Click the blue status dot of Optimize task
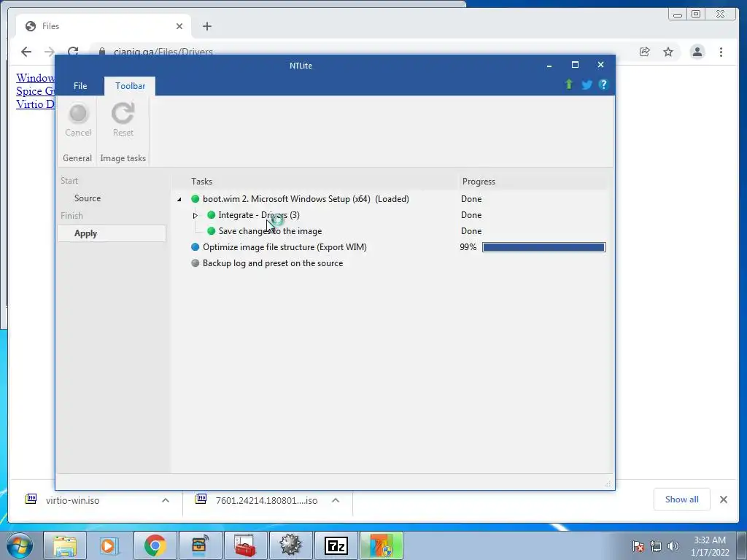 195,247
